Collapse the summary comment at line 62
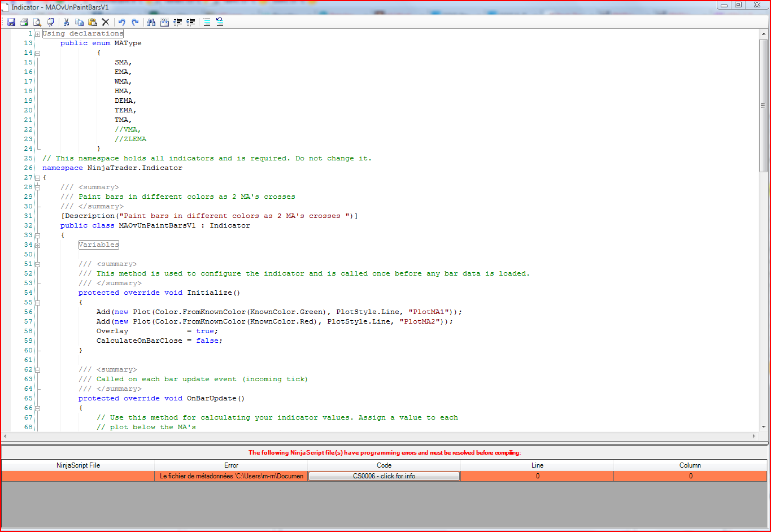 click(x=38, y=370)
